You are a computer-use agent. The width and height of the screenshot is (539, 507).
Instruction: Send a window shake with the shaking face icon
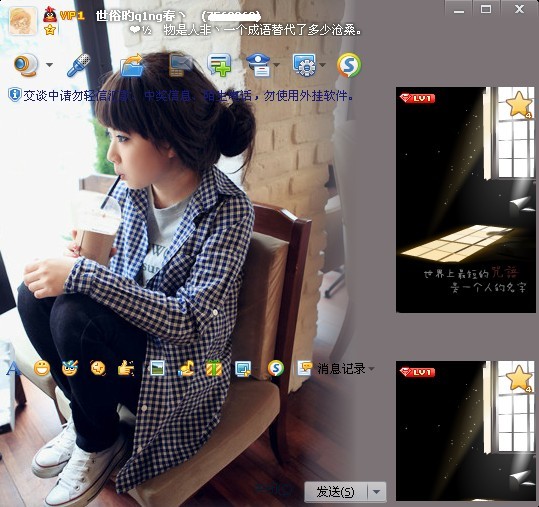tap(98, 368)
